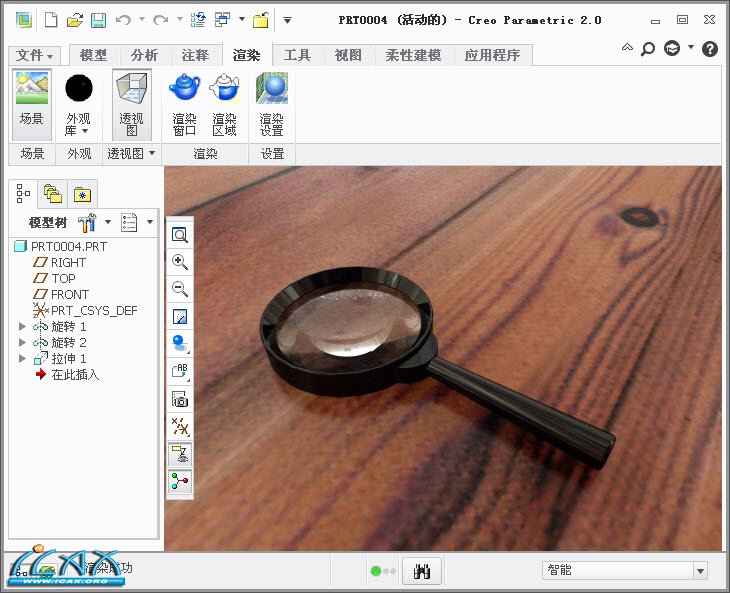This screenshot has height=593, width=730.
Task: Click the Regenerate model icon
Action: (x=198, y=20)
